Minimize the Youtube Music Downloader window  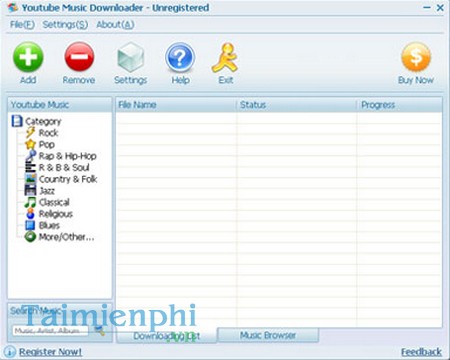click(427, 7)
